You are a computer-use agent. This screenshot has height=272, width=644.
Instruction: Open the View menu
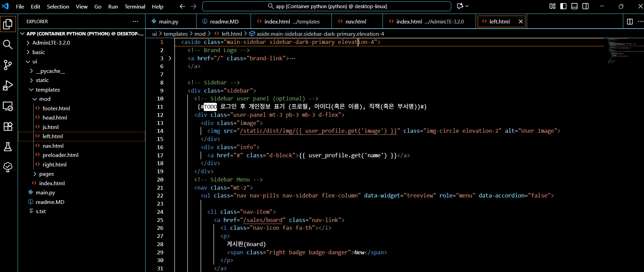[x=82, y=6]
